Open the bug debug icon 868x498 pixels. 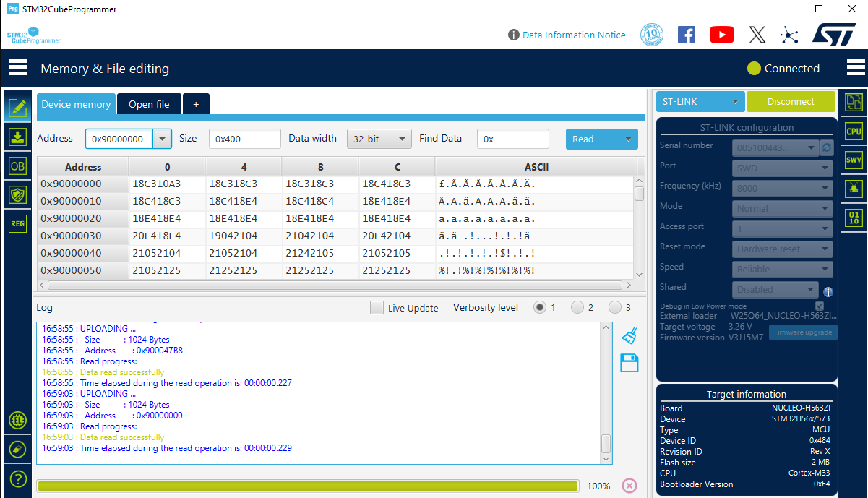tap(854, 189)
